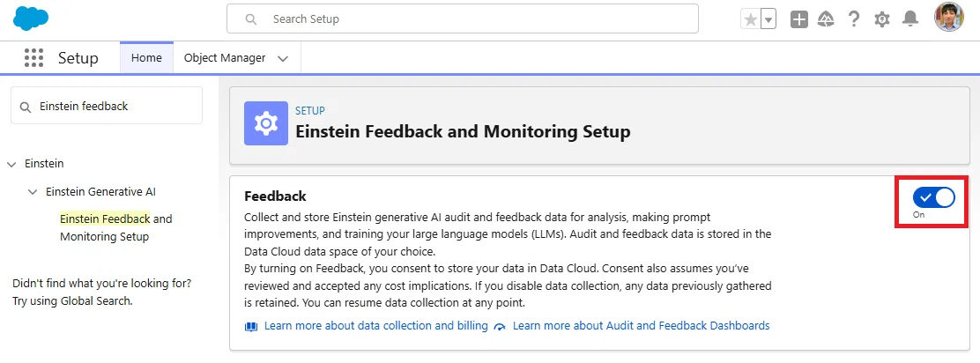Click the 'Try using Global Search' text
The height and width of the screenshot is (363, 980).
[72, 300]
